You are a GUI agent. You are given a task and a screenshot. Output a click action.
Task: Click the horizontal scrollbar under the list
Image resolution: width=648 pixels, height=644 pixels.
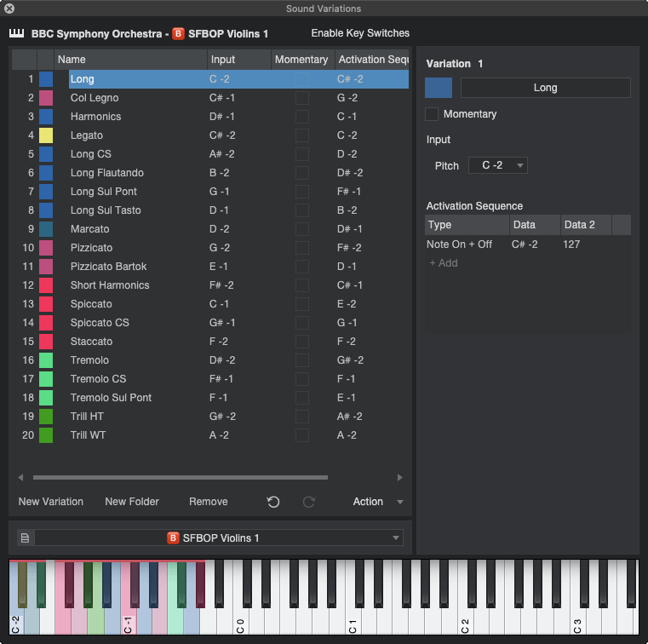(x=181, y=477)
